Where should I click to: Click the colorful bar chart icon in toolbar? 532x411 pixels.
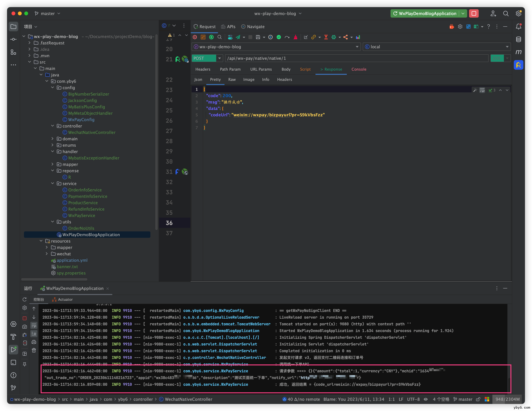click(358, 37)
